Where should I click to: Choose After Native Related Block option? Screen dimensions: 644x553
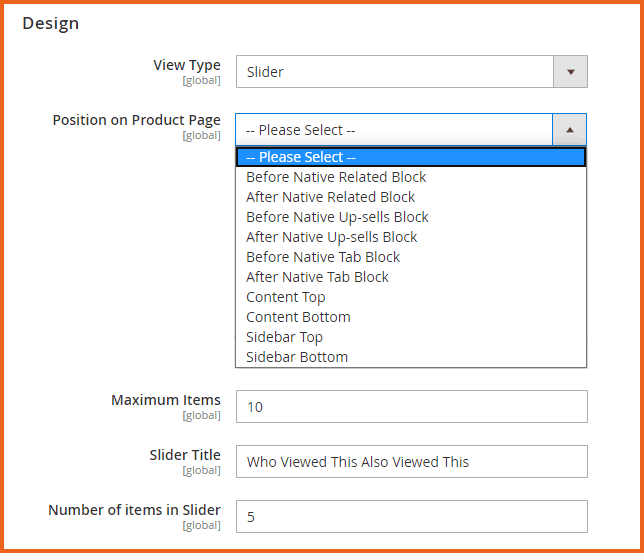(x=330, y=197)
